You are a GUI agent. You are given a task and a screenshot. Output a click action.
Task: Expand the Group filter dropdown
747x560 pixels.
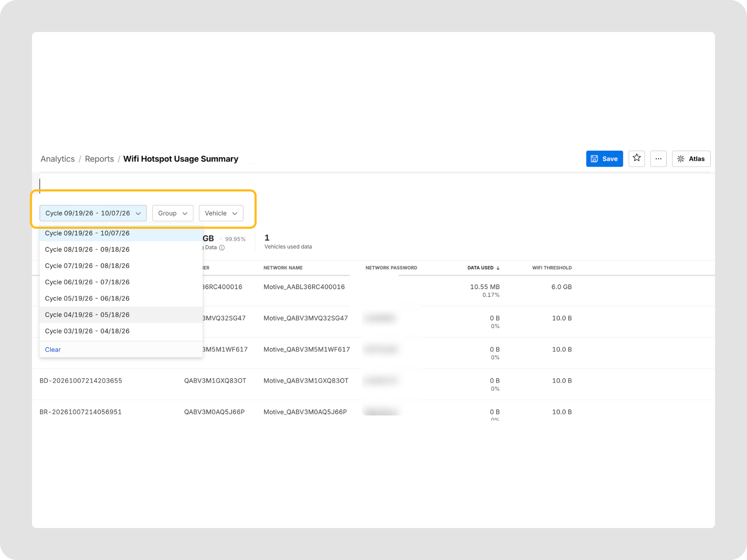(173, 213)
